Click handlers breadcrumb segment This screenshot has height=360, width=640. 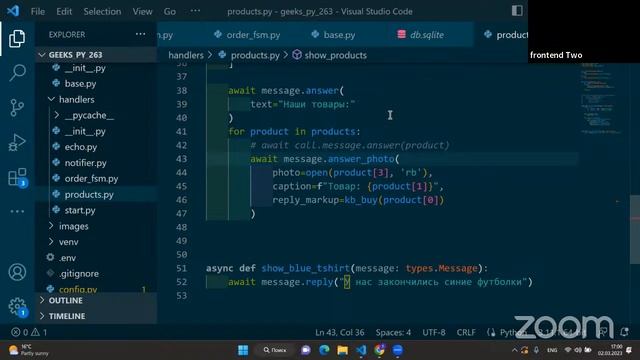[x=186, y=55]
